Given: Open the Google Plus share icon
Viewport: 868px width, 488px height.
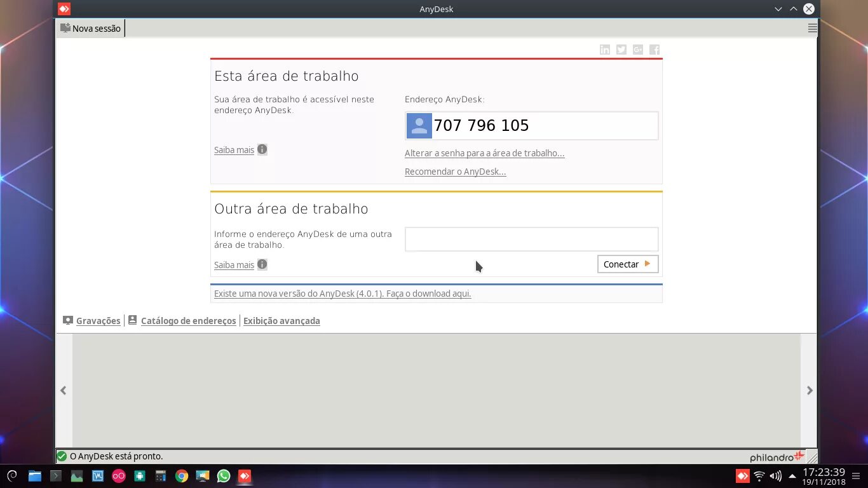Looking at the screenshot, I should [638, 50].
